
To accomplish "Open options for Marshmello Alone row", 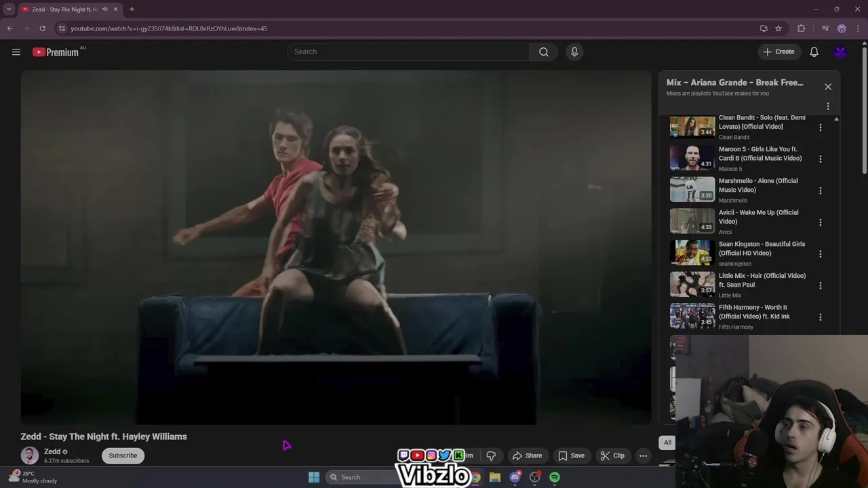I will tap(821, 190).
